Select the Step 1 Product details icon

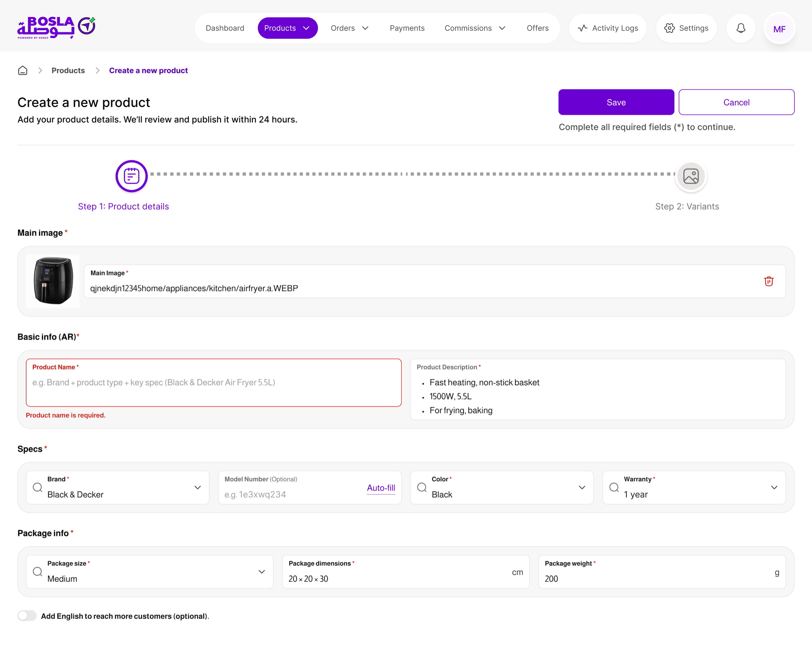[x=132, y=176]
